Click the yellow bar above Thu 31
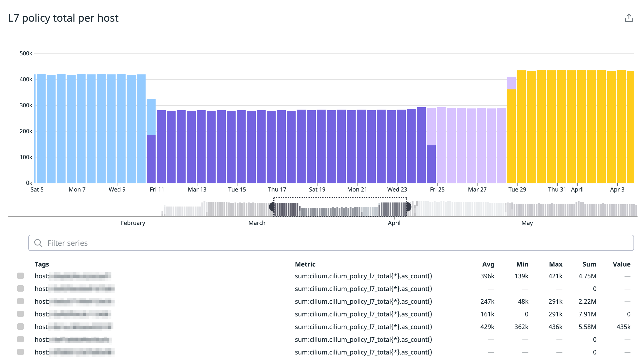 [561, 127]
